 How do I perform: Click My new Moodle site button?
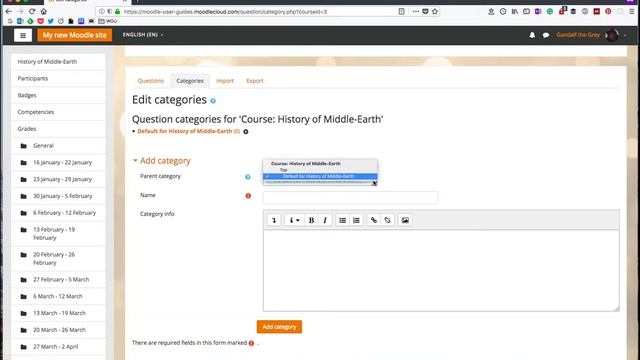click(75, 35)
